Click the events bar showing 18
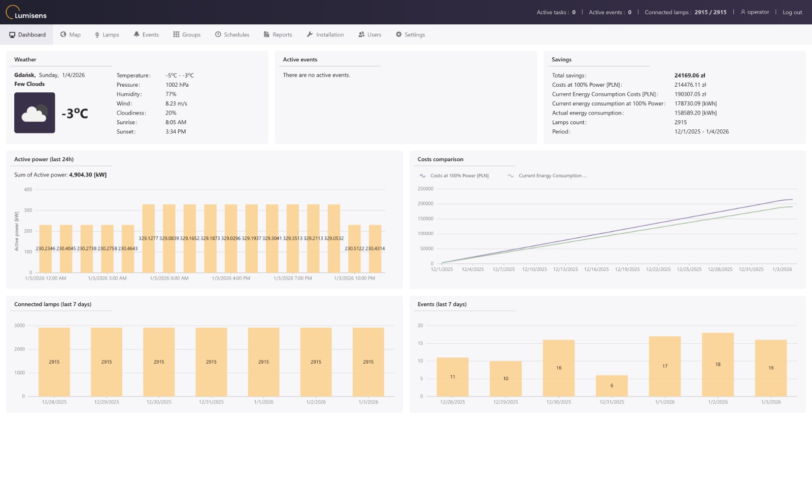This screenshot has height=504, width=812. tap(718, 365)
